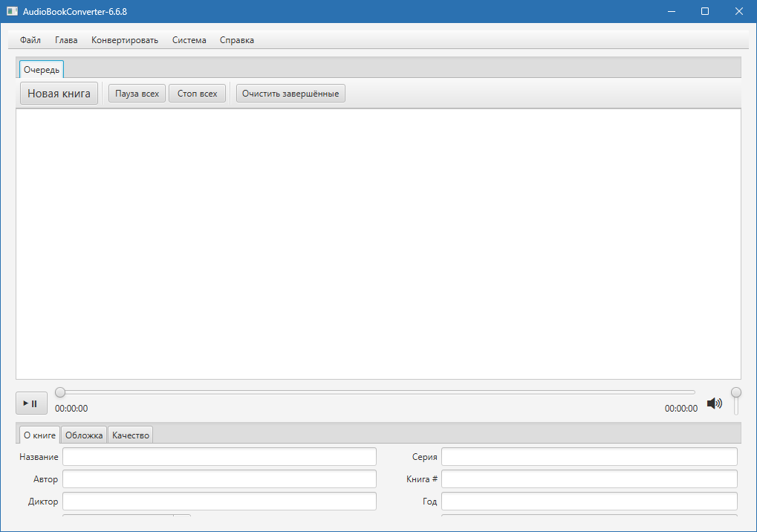Screen dimensions: 757x532
Task: Open the Конвертировать menu
Action: (x=123, y=40)
